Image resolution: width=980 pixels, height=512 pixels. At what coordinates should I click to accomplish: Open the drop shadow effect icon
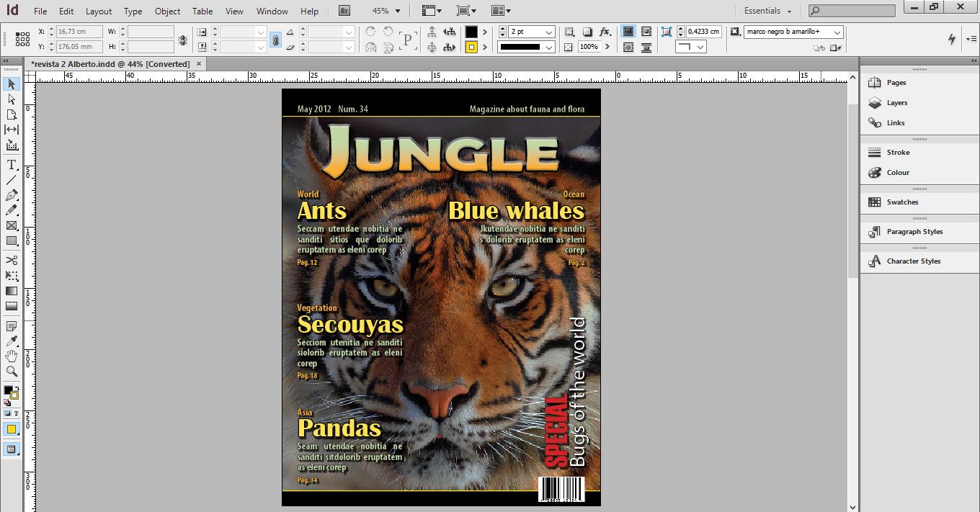point(588,32)
